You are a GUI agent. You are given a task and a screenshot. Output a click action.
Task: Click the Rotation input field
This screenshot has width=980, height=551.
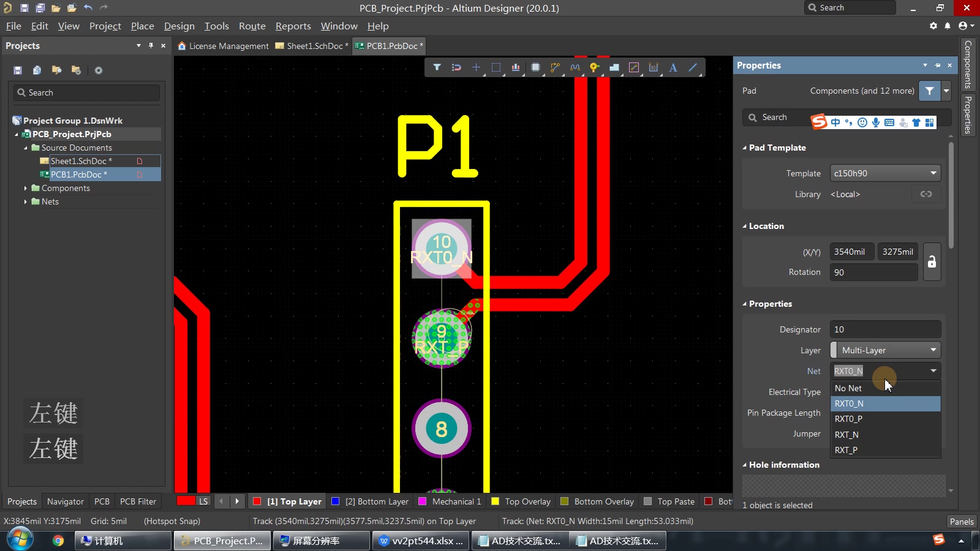point(874,272)
